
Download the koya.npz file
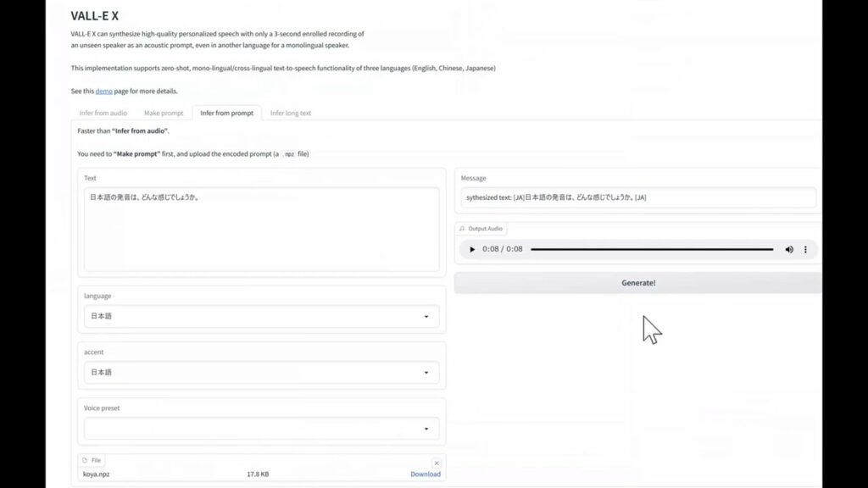(426, 474)
